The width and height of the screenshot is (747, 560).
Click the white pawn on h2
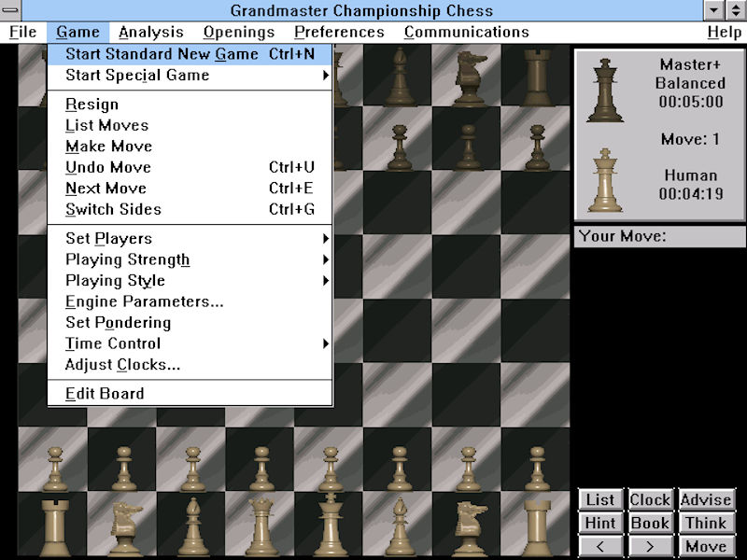[537, 469]
